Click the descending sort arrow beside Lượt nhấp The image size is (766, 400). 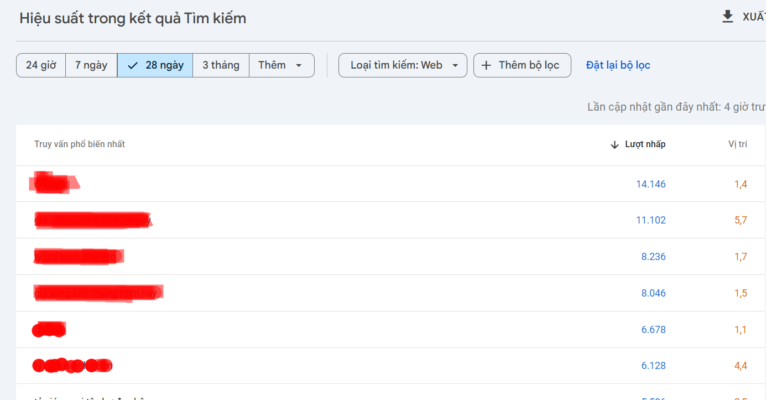[x=614, y=145]
